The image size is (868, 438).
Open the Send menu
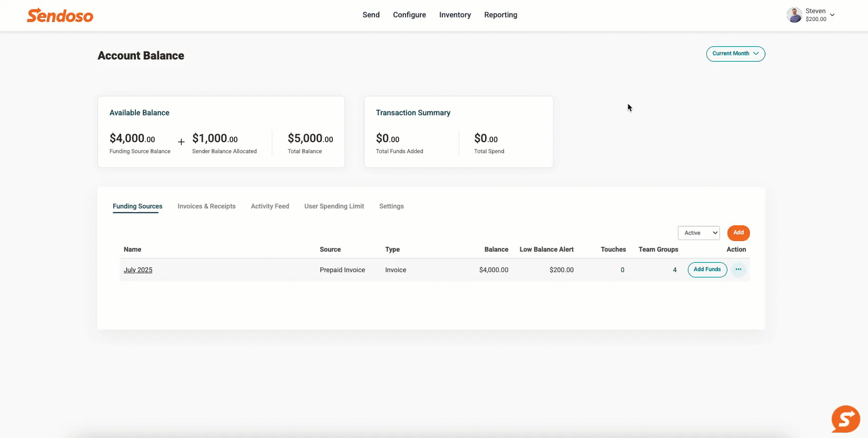[371, 15]
